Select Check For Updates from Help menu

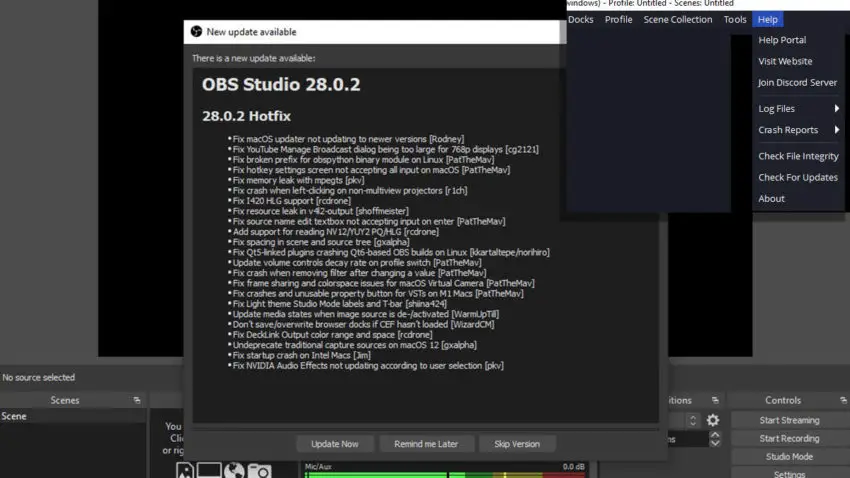(x=797, y=177)
